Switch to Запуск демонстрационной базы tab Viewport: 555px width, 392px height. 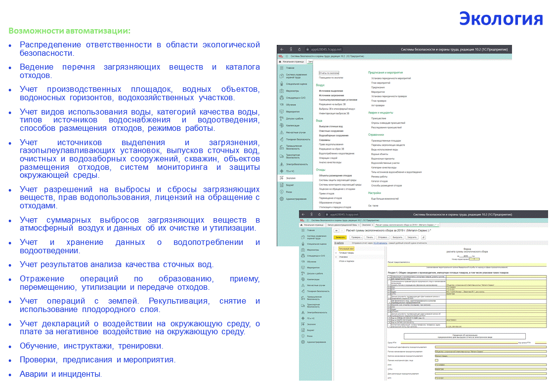pyautogui.click(x=343, y=225)
